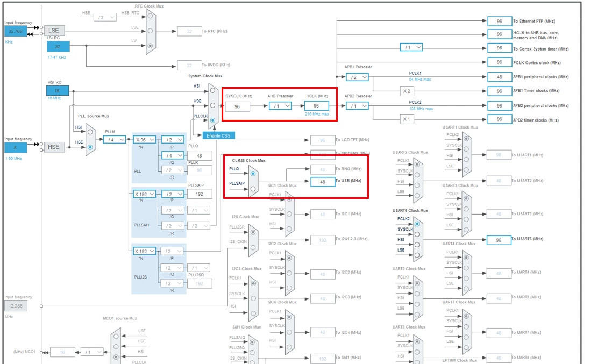Screen dimensions: 590x364
Task: Open the MCO1 /1 divider dropdown
Action: (x=92, y=352)
